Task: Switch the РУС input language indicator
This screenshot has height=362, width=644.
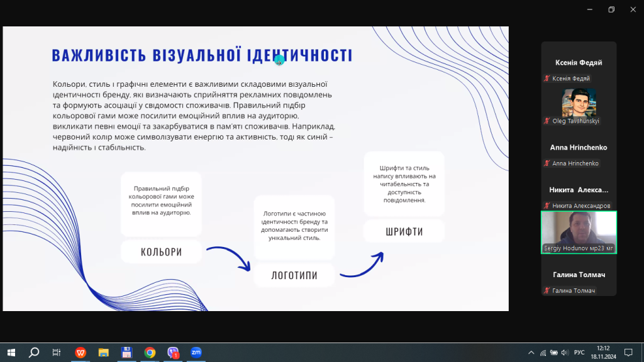Action: click(580, 353)
